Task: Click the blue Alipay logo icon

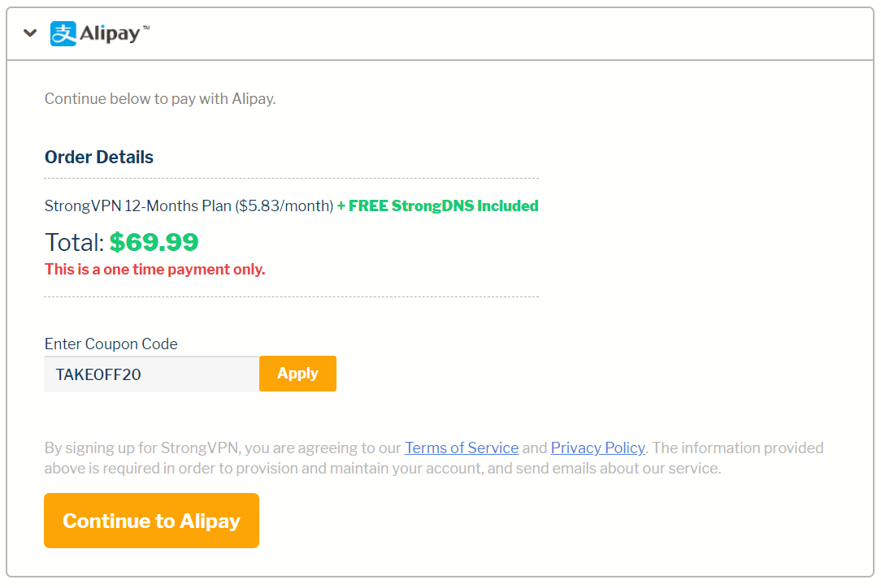Action: tap(63, 33)
